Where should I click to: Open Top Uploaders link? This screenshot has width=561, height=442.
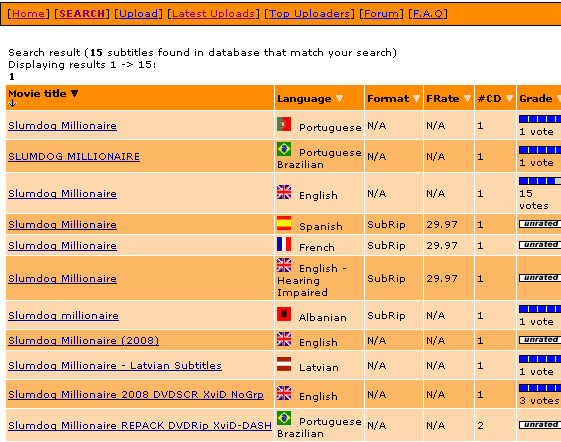[309, 14]
